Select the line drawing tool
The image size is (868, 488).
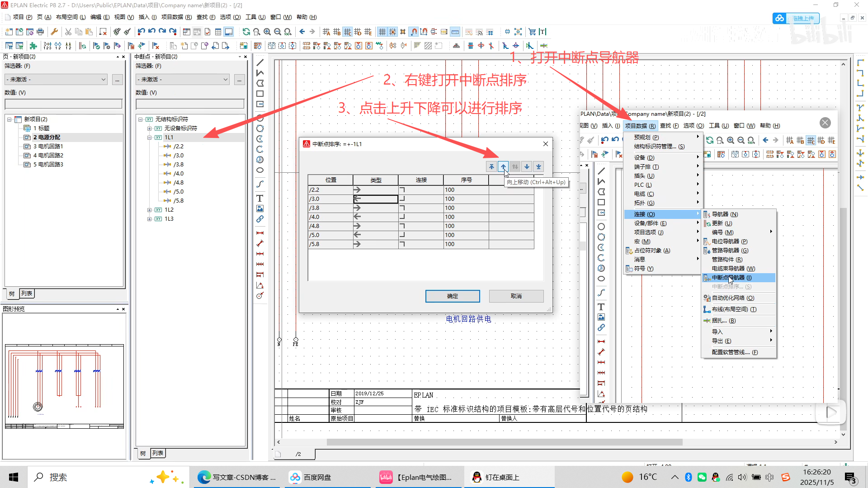tap(260, 62)
